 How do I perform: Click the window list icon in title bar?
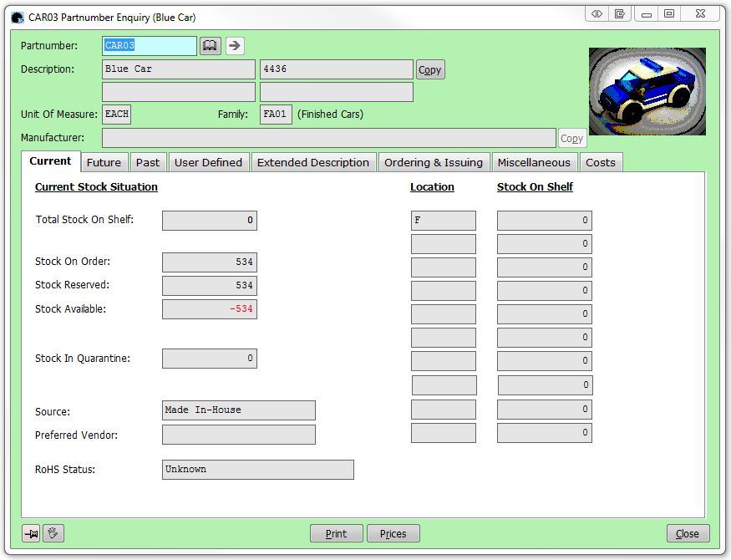point(620,14)
